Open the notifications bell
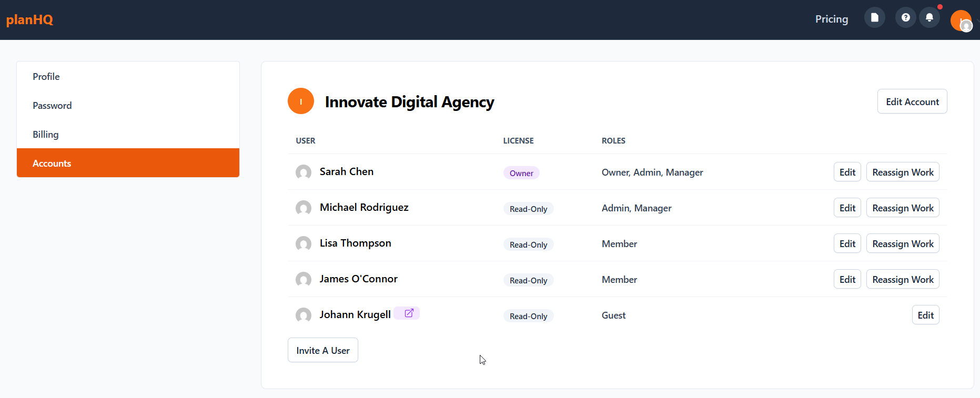This screenshot has width=980, height=398. point(930,18)
